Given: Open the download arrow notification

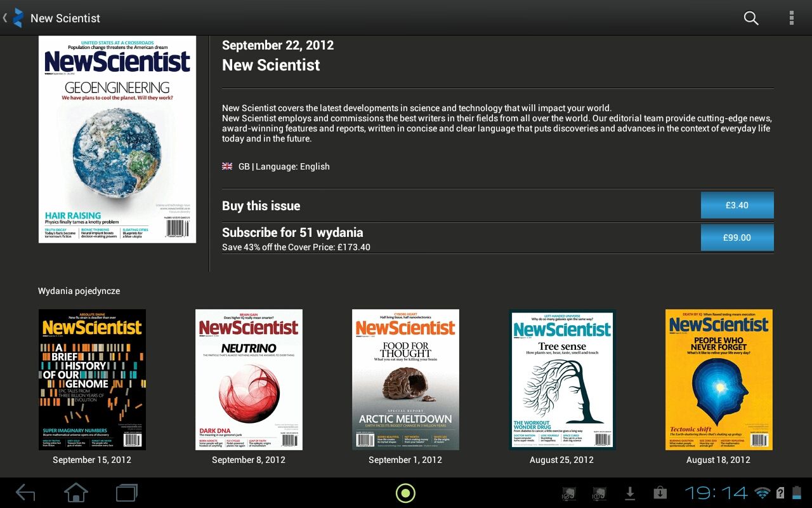Looking at the screenshot, I should tap(630, 493).
